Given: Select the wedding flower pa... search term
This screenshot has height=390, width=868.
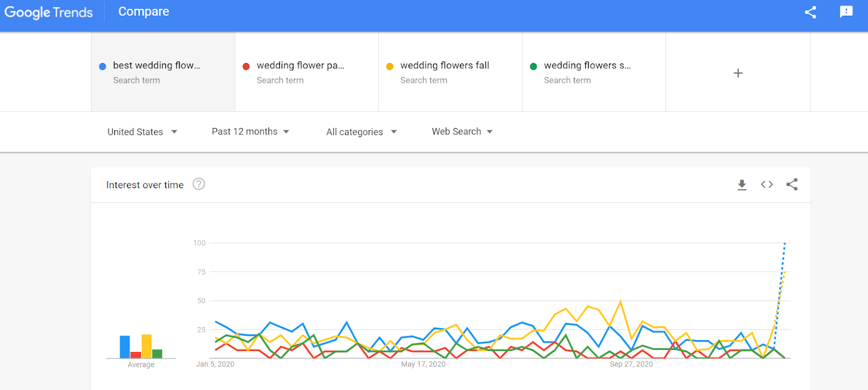Looking at the screenshot, I should 300,66.
